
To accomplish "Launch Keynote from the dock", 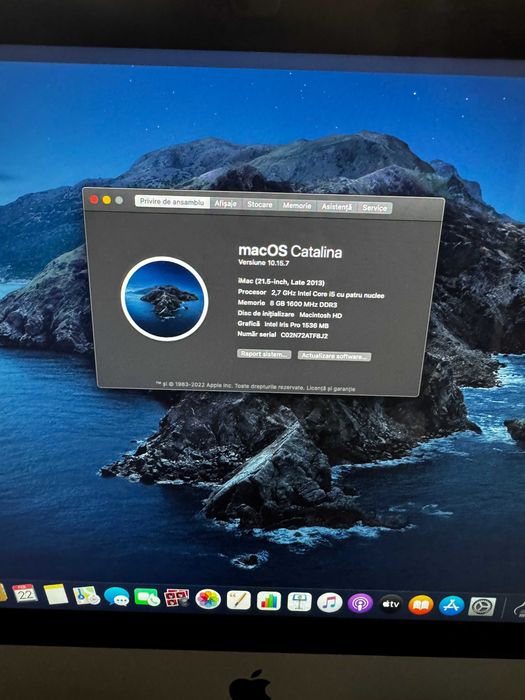I will coord(299,602).
